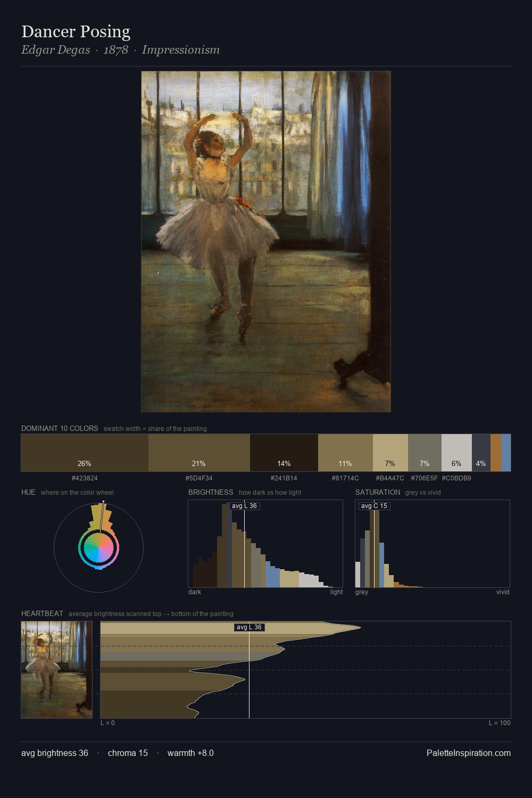Click hex code #B4A47C
Screen dimensions: 532x798
(x=390, y=478)
